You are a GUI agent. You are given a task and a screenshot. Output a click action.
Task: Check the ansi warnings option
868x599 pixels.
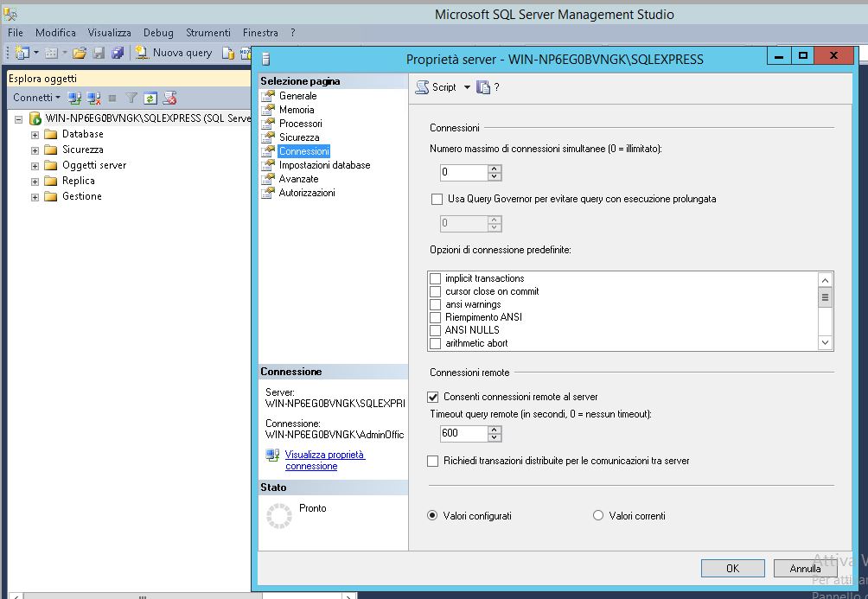[x=436, y=304]
